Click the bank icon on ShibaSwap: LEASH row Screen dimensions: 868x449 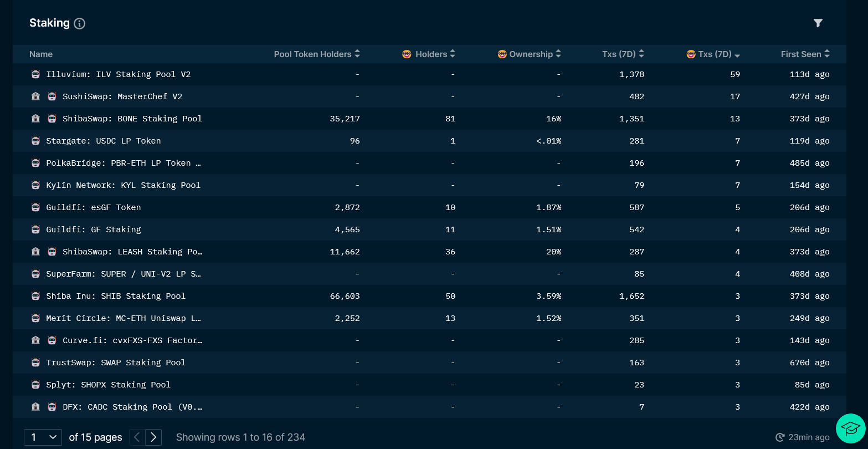35,252
